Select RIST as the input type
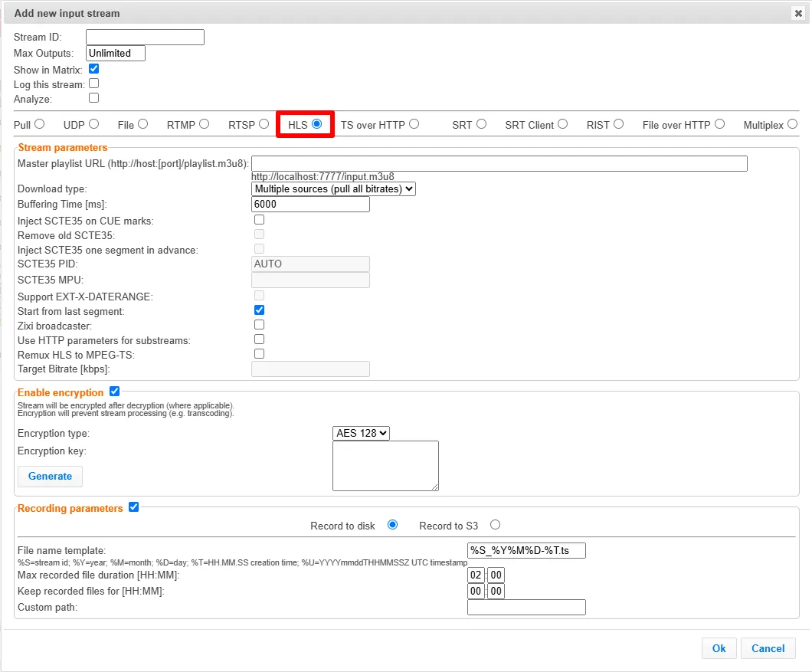The height and width of the screenshot is (672, 812). [x=618, y=124]
